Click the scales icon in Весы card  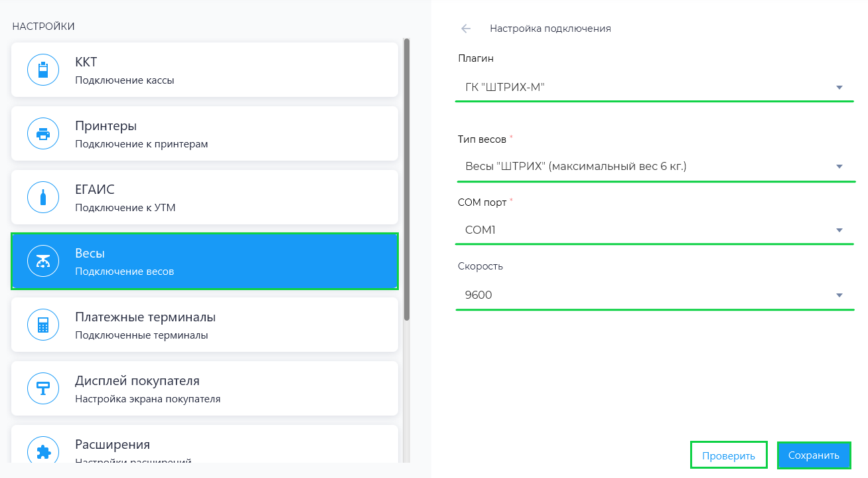tap(43, 261)
